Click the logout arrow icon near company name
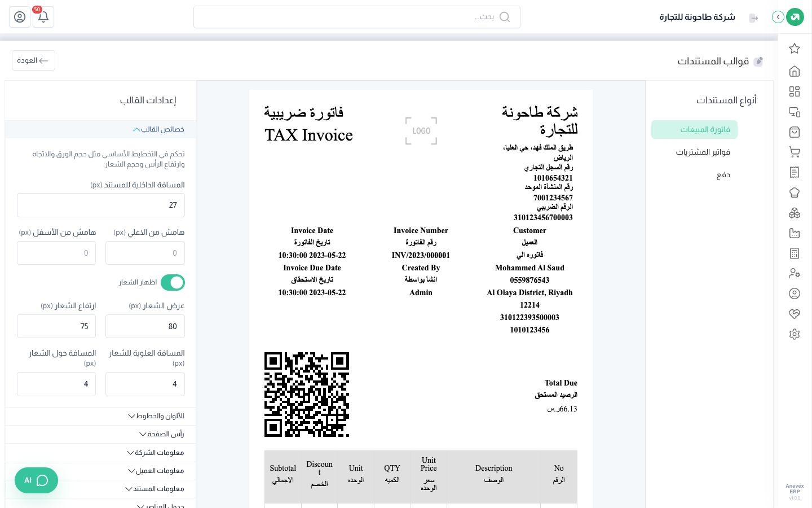 754,18
